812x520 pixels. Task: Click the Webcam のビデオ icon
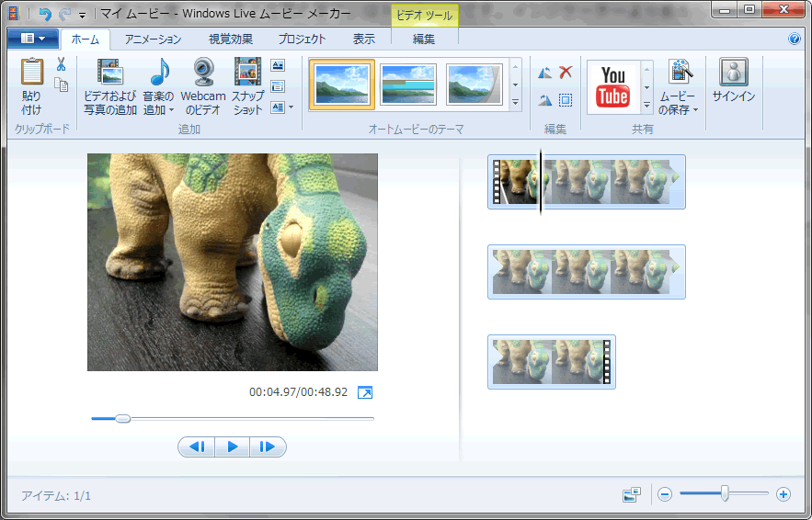click(203, 73)
